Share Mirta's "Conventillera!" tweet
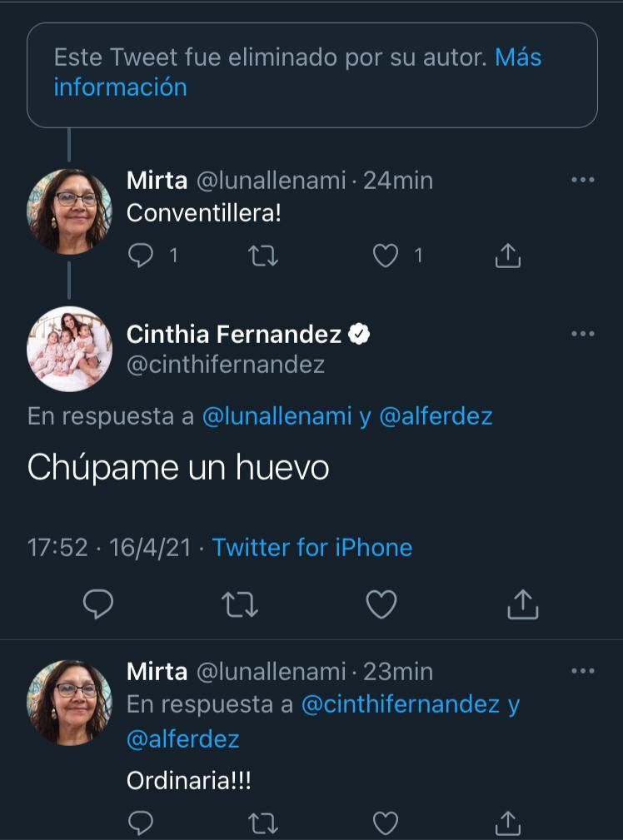 (x=508, y=256)
